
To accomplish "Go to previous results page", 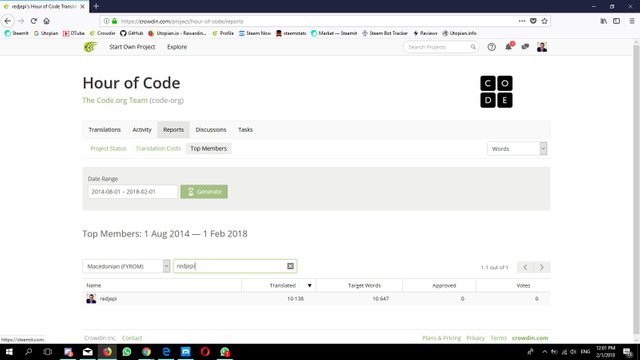I will (525, 267).
